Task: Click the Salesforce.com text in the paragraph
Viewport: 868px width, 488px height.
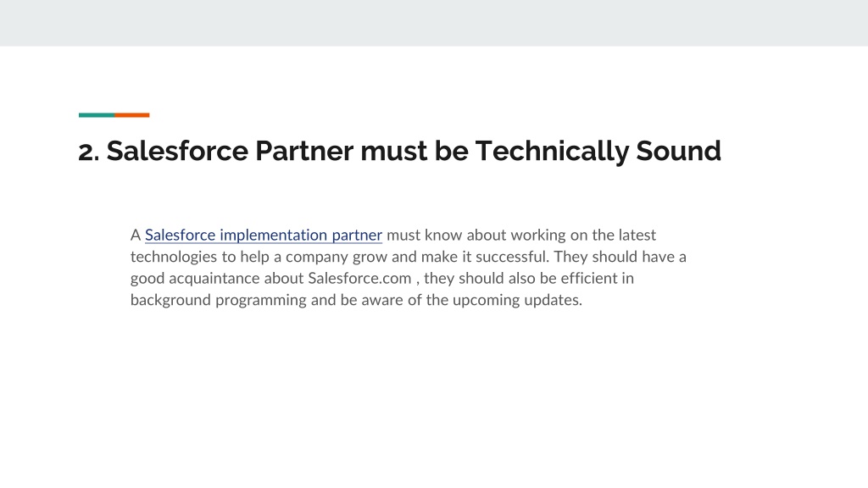Action: tap(359, 278)
